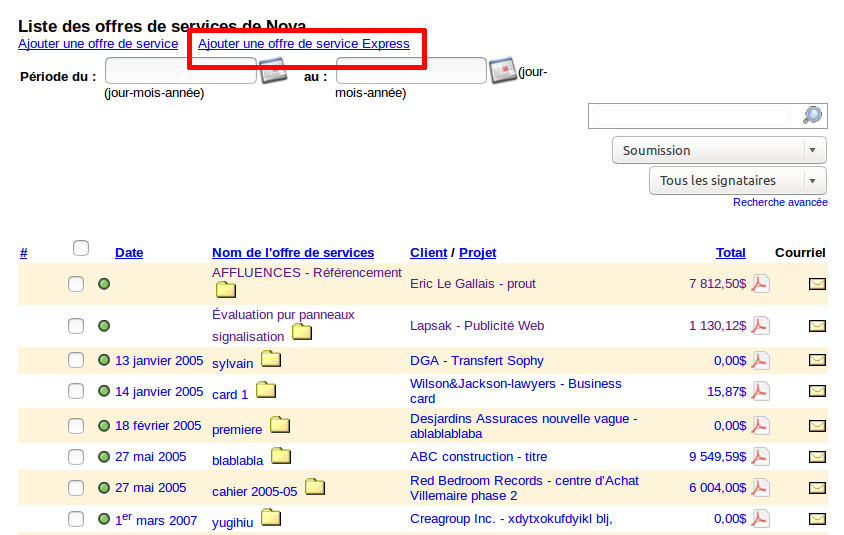The width and height of the screenshot is (844, 535).
Task: Open the end date calendar picker
Action: [502, 71]
